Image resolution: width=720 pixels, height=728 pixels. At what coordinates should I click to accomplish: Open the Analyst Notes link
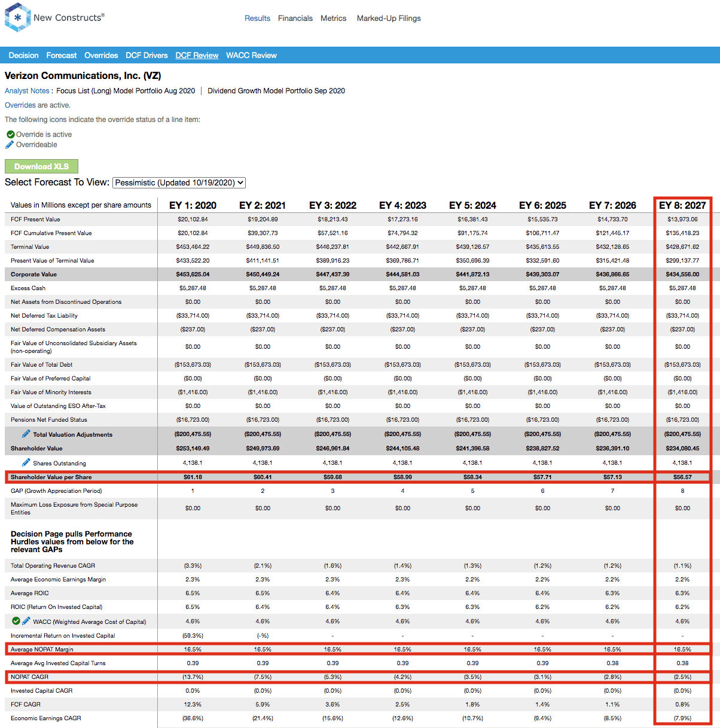point(27,91)
